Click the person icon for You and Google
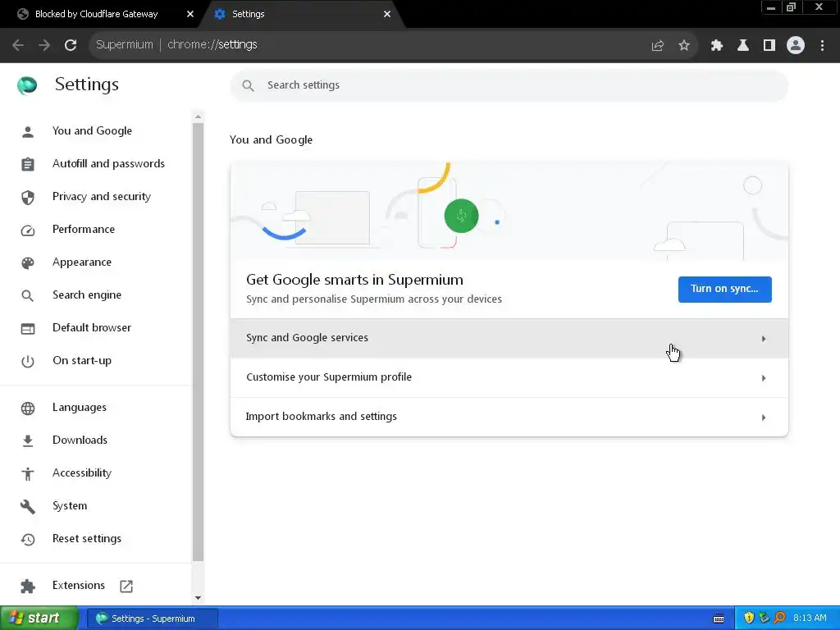The width and height of the screenshot is (840, 630). (x=28, y=131)
